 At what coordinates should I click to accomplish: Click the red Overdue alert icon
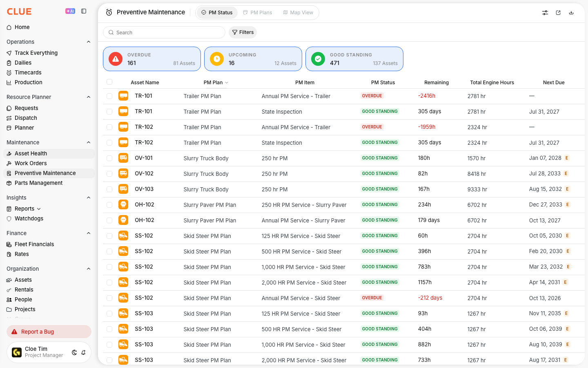pyautogui.click(x=116, y=59)
